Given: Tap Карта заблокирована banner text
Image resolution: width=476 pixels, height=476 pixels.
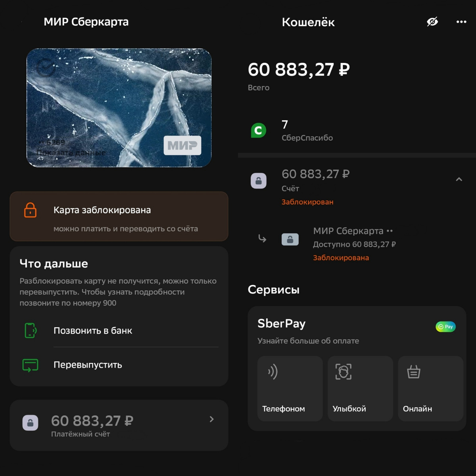Looking at the screenshot, I should coord(102,210).
